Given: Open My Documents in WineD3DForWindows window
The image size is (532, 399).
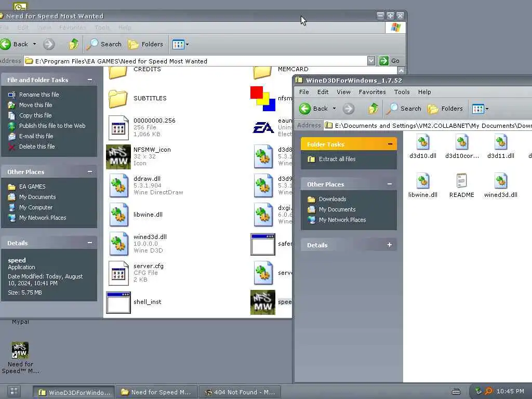Looking at the screenshot, I should (x=337, y=210).
